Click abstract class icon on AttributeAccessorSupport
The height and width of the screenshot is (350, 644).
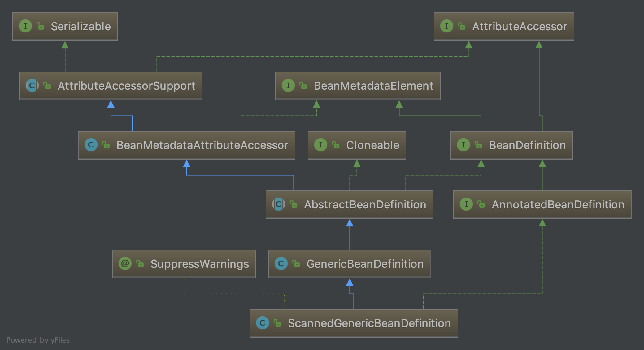coord(32,85)
